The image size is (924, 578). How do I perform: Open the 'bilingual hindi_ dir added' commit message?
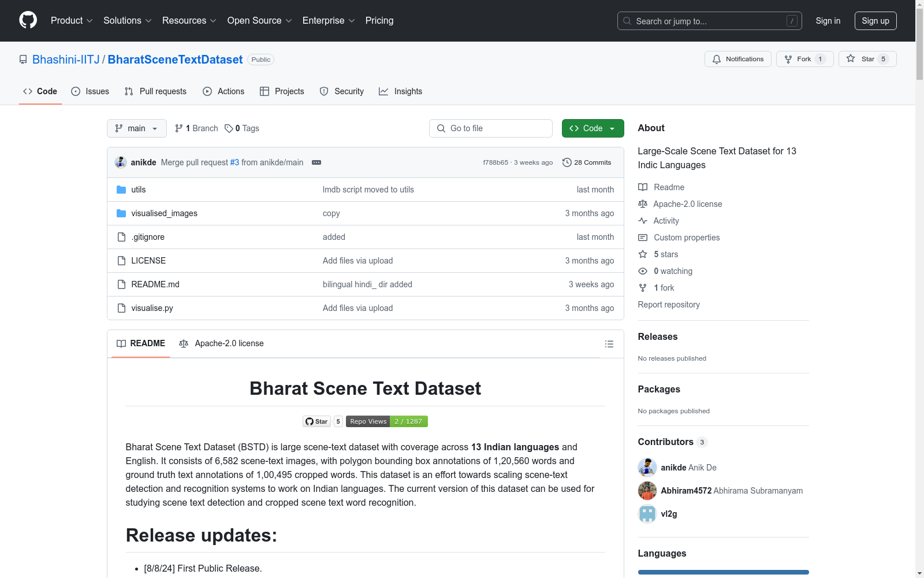[x=367, y=284]
